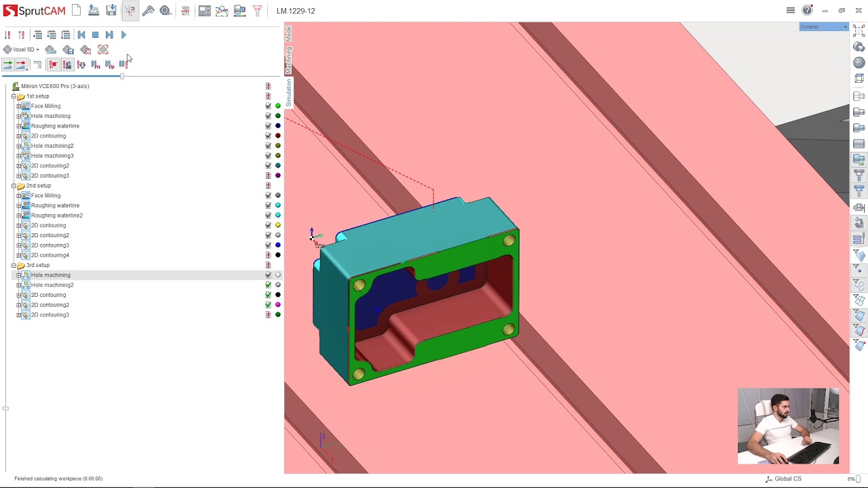The width and height of the screenshot is (868, 488).
Task: Jump to previous operation in simulation
Action: pyautogui.click(x=81, y=35)
